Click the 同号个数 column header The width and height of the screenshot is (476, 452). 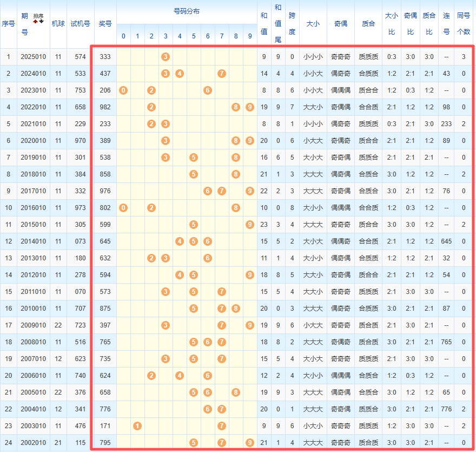tap(464, 24)
